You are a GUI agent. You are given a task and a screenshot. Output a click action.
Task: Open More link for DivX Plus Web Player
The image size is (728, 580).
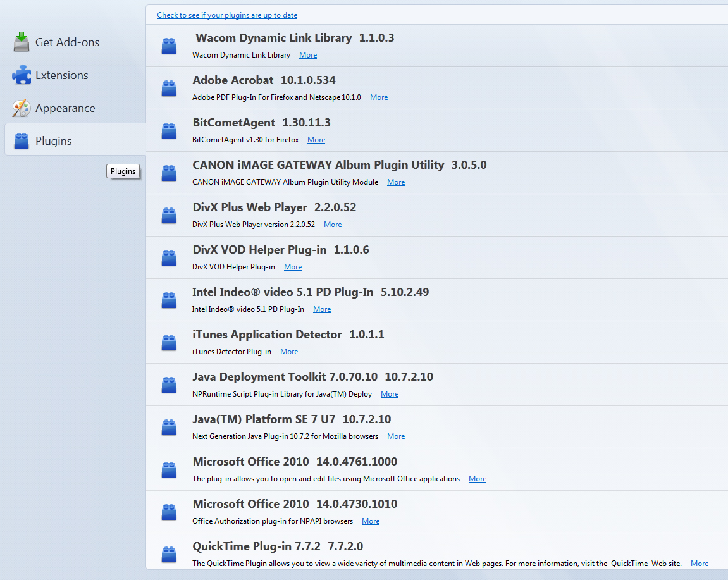click(x=333, y=225)
